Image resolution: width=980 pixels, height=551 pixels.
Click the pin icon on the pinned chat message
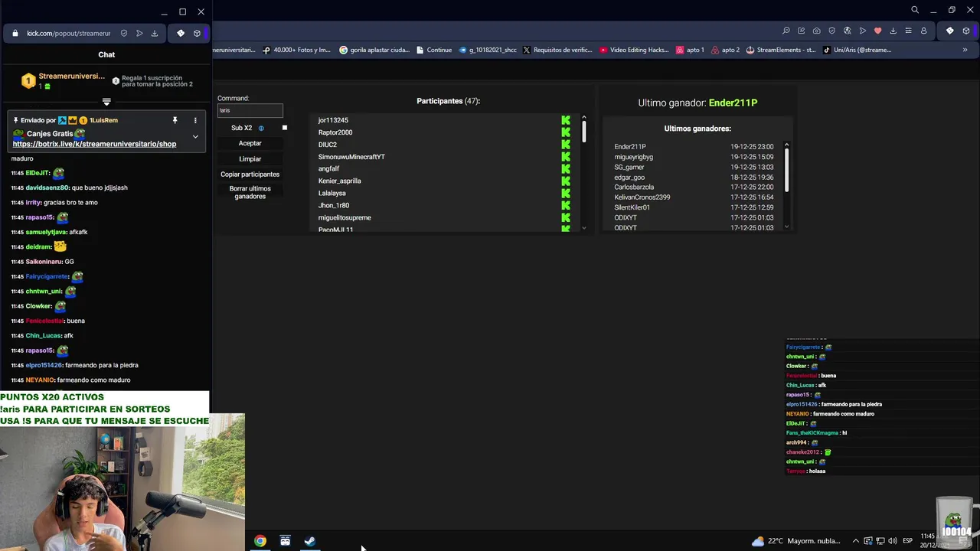click(x=175, y=120)
